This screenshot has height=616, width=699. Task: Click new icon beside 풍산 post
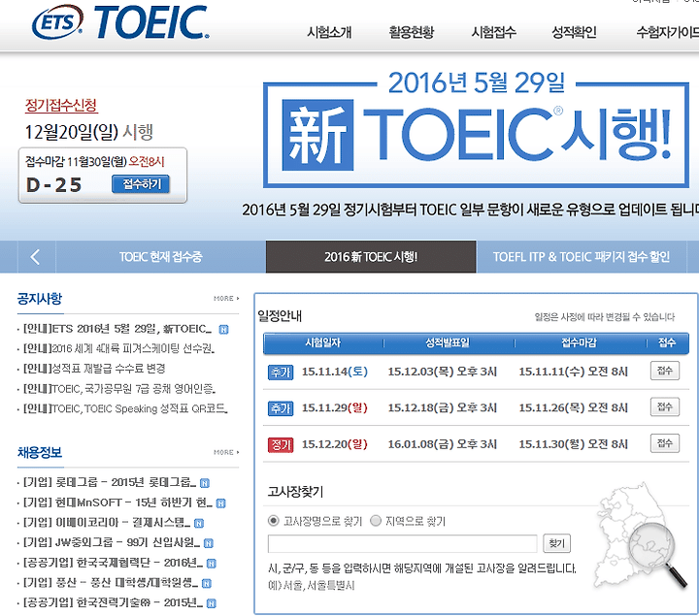(207, 583)
